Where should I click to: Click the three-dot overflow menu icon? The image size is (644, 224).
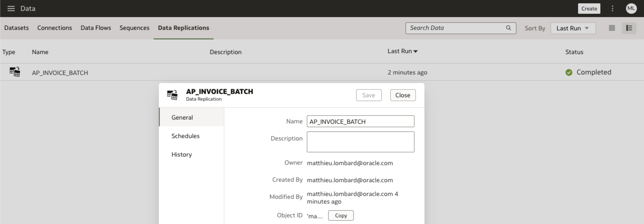pos(612,9)
